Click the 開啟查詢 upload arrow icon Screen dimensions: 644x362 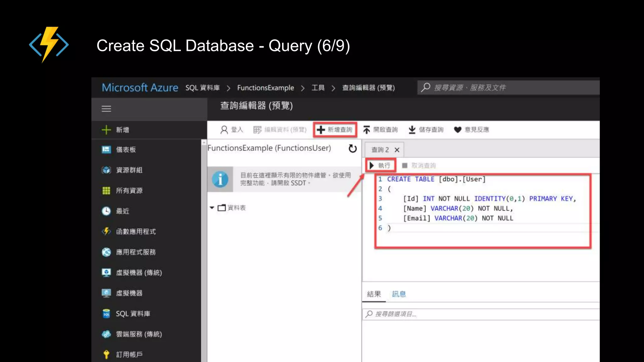coord(366,130)
